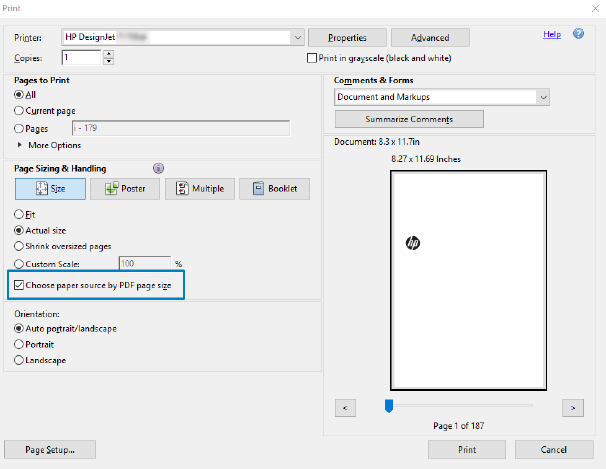Click the page preview slider handle
Screen dimensions: 606x469
tap(389, 405)
